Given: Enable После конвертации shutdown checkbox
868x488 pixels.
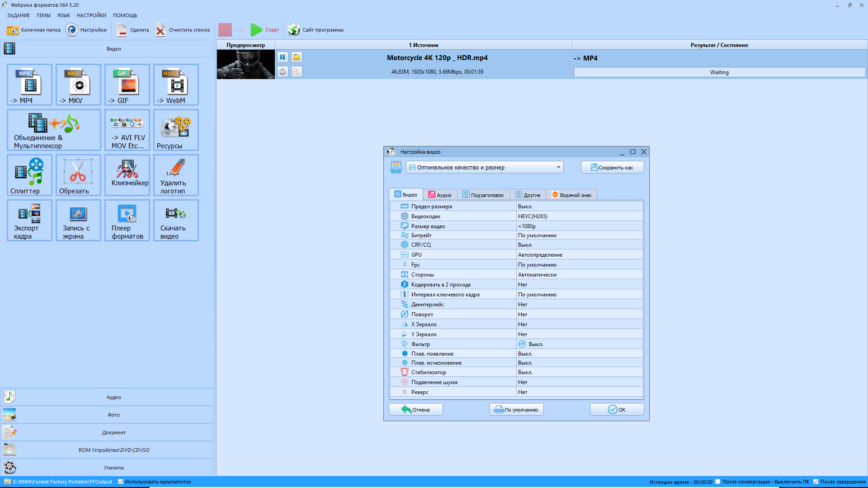Looking at the screenshot, I should pyautogui.click(x=717, y=482).
